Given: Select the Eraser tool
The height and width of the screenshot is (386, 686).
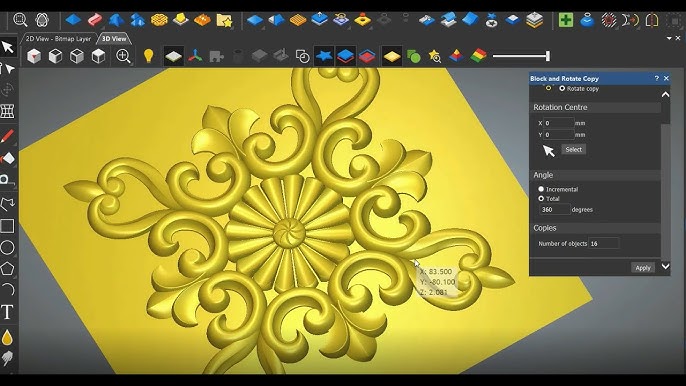Looking at the screenshot, I should click(7, 158).
